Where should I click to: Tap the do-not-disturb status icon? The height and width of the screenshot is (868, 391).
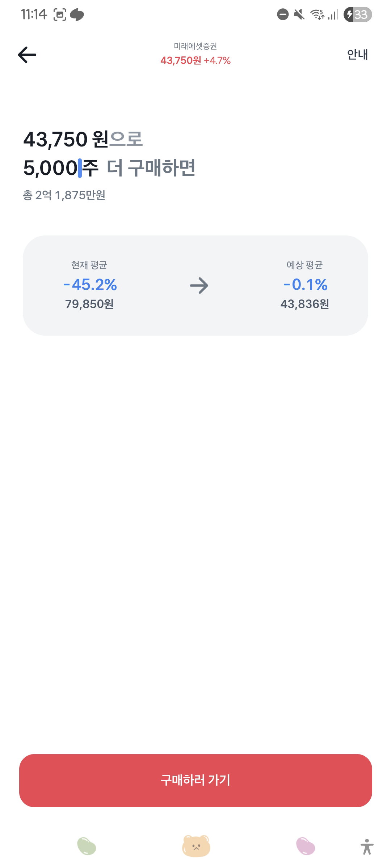pyautogui.click(x=283, y=14)
